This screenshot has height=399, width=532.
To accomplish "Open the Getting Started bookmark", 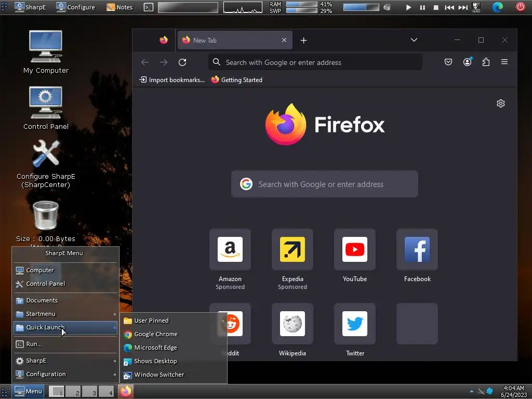I will (237, 79).
